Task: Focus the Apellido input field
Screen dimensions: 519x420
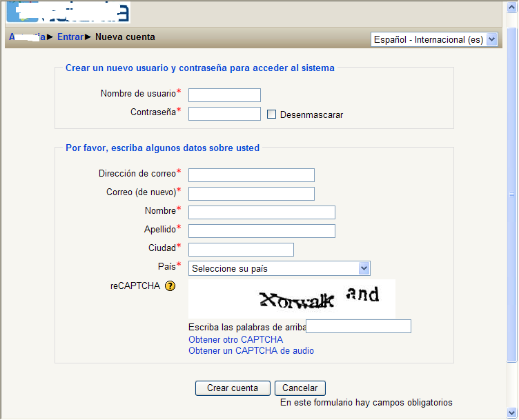Action: click(x=262, y=231)
